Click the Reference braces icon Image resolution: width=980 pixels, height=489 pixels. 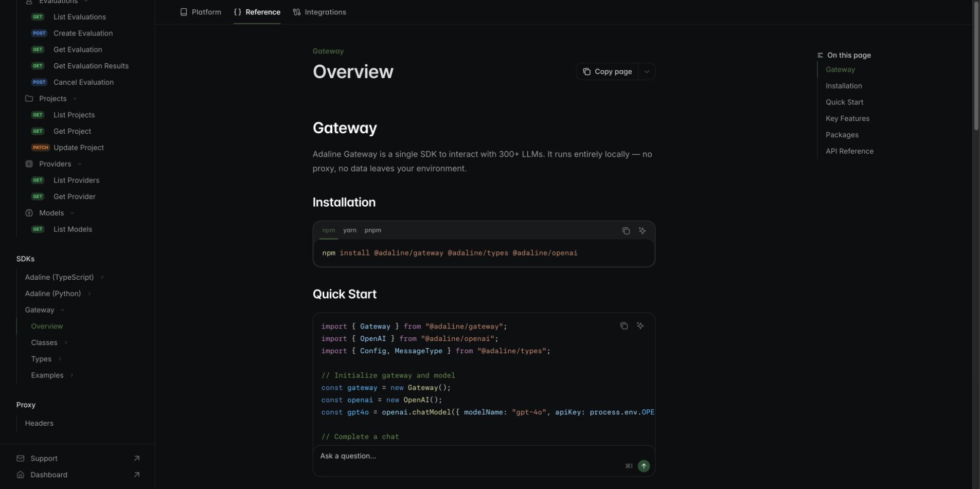tap(237, 12)
